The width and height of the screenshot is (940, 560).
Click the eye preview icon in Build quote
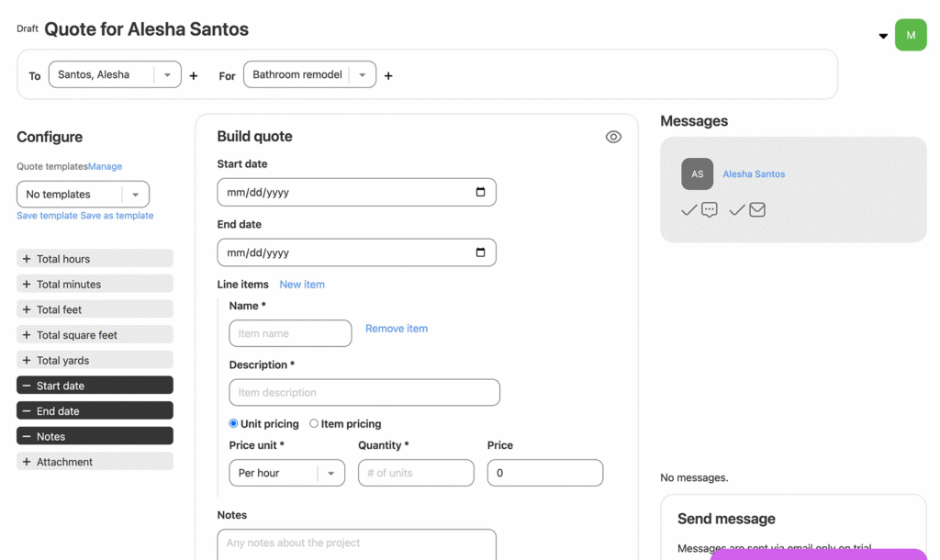coord(613,137)
